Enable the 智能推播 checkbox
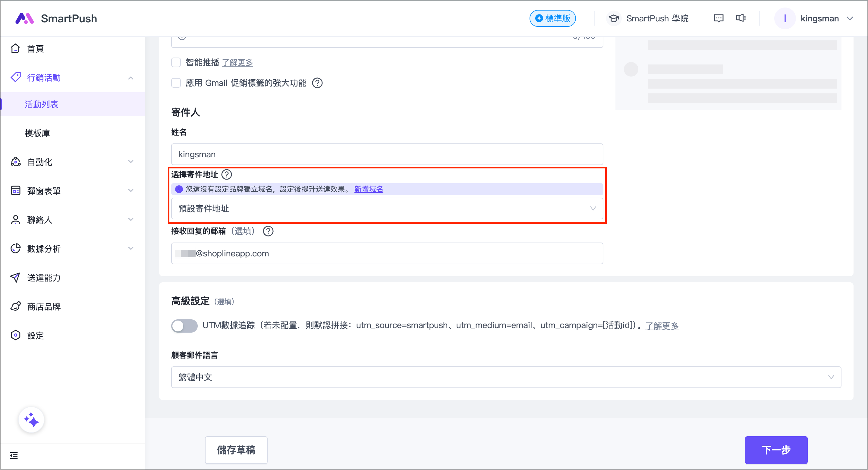This screenshot has width=868, height=470. pos(176,62)
